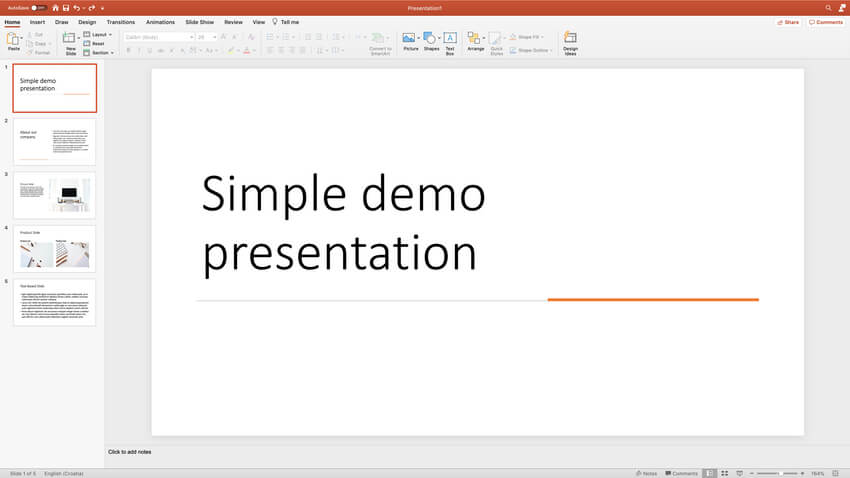Viewport: 850px width, 478px height.
Task: Switch to Slide Sorter view
Action: pyautogui.click(x=723, y=473)
